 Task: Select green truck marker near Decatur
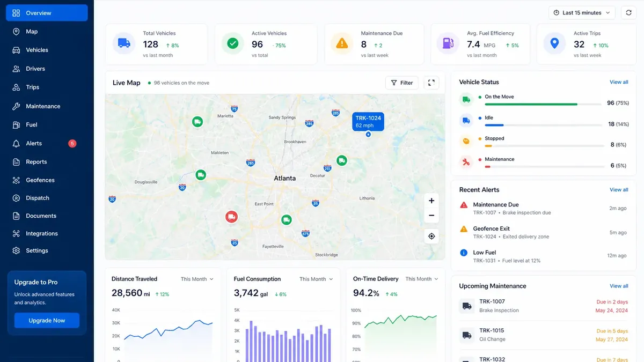(341, 160)
